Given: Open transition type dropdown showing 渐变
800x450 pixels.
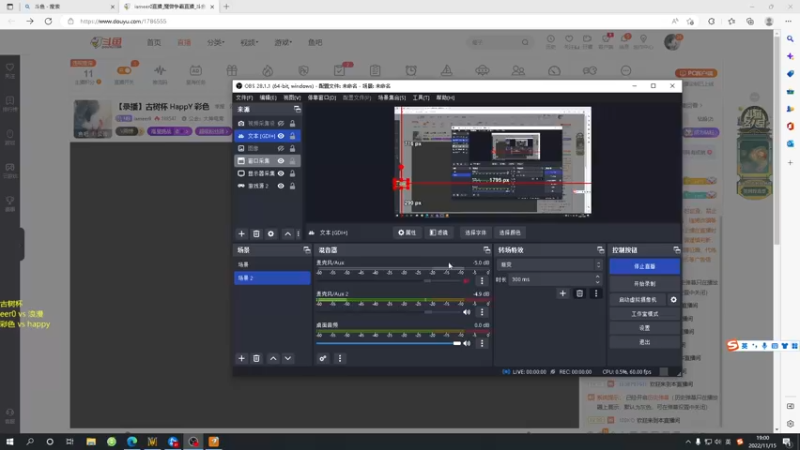Looking at the screenshot, I should (549, 264).
